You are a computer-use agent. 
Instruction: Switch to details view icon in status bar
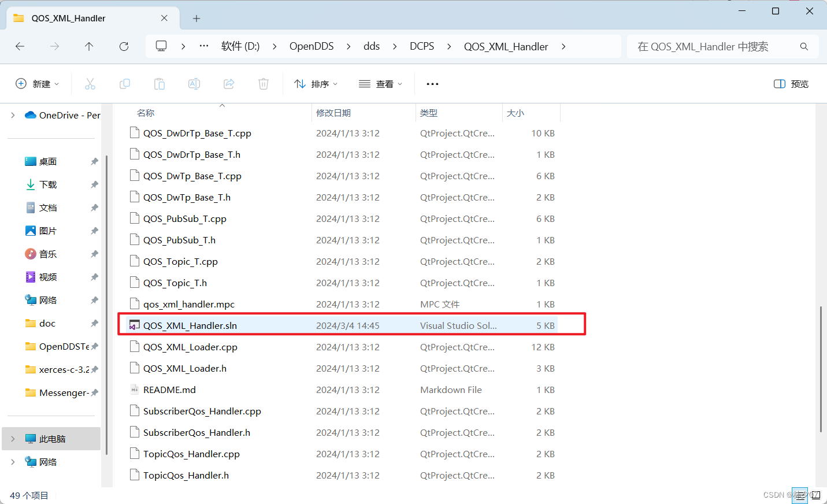800,495
